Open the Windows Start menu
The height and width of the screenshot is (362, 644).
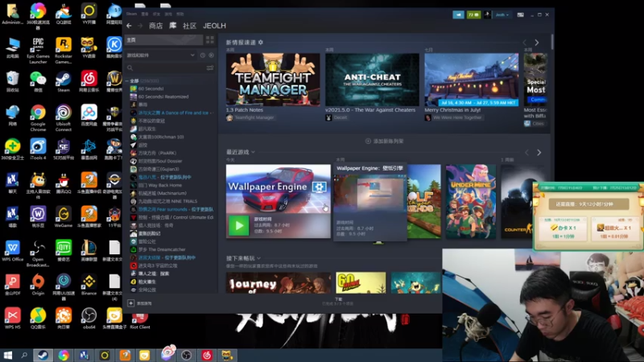[7, 355]
